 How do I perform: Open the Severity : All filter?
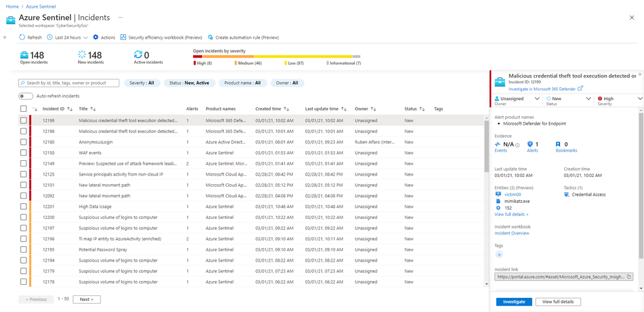coord(142,83)
